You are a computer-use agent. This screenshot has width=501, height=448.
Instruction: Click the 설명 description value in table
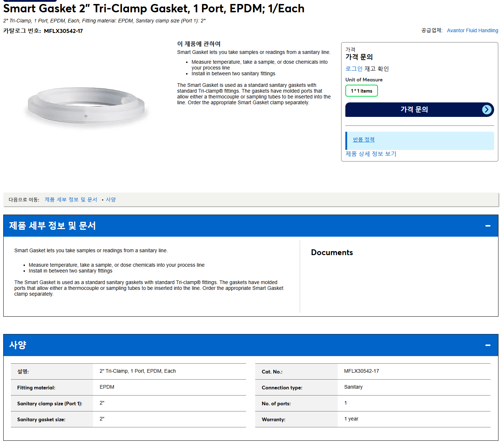138,371
